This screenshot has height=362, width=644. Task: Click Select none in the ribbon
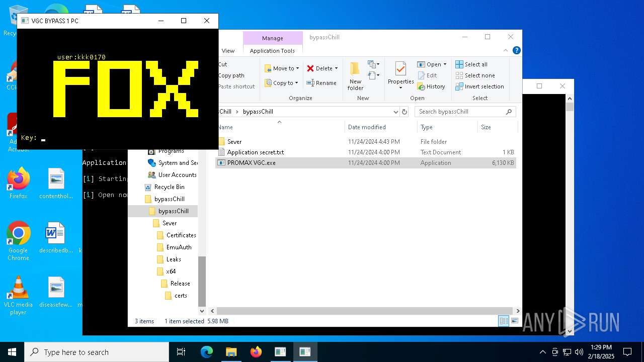tap(475, 75)
